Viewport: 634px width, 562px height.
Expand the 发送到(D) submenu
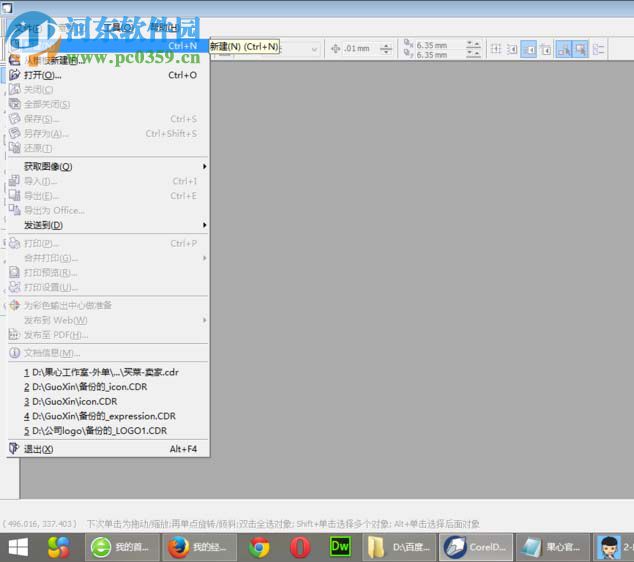click(x=108, y=225)
